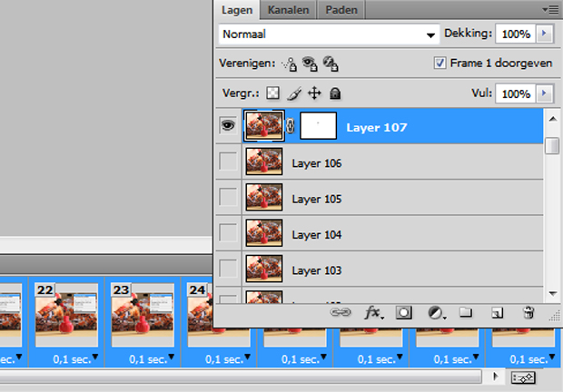Open the Dekking opacity slider arrow
563x392 pixels.
544,34
